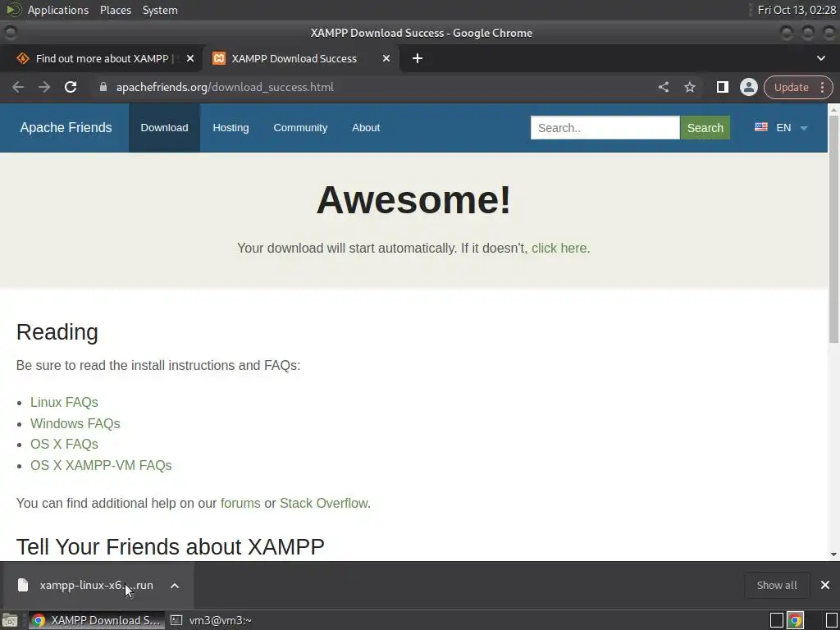
Task: Open the Chrome three-dot menu
Action: (822, 87)
